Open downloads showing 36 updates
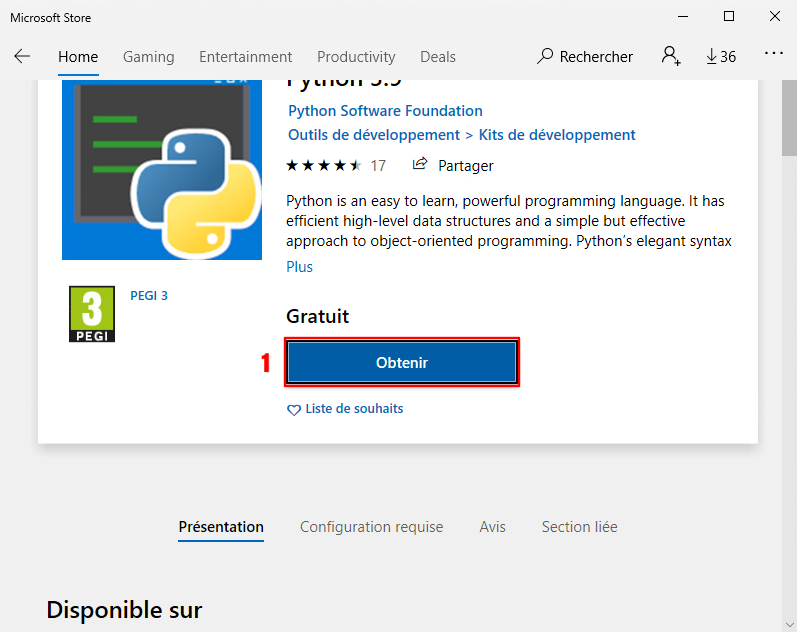 pyautogui.click(x=720, y=57)
